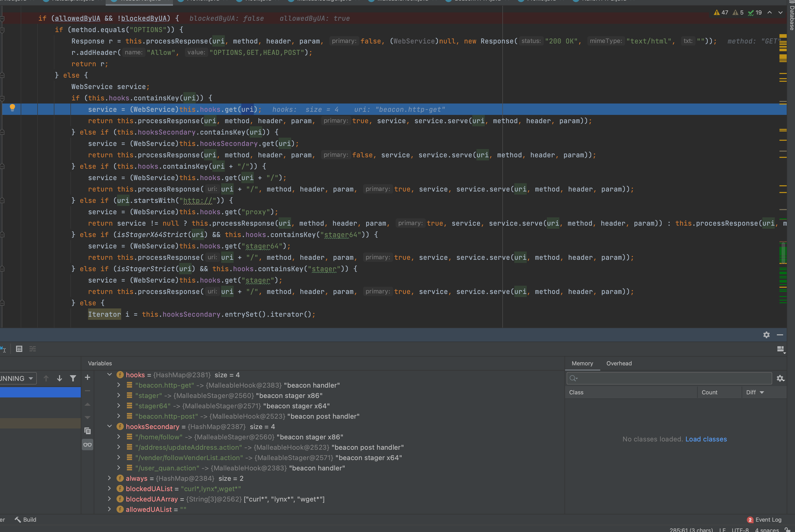Click the search magnifier in memory filter
Screen dimensions: 795x532
click(x=573, y=378)
